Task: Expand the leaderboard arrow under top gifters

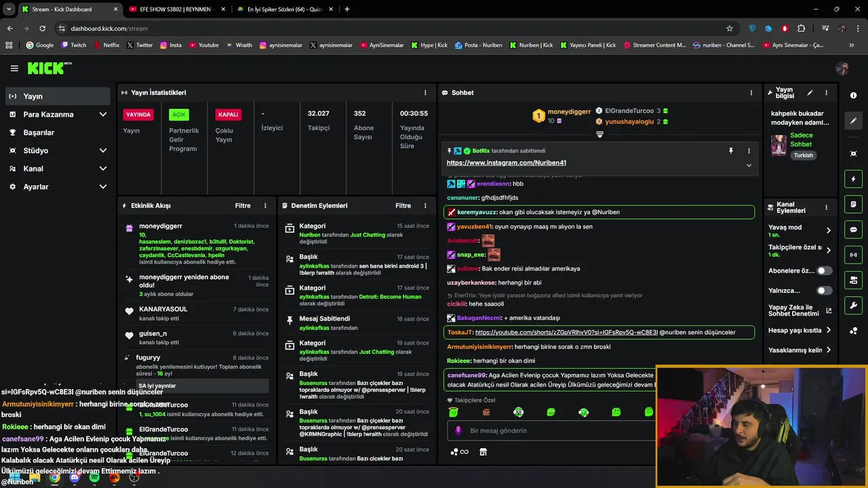Action: pyautogui.click(x=599, y=134)
